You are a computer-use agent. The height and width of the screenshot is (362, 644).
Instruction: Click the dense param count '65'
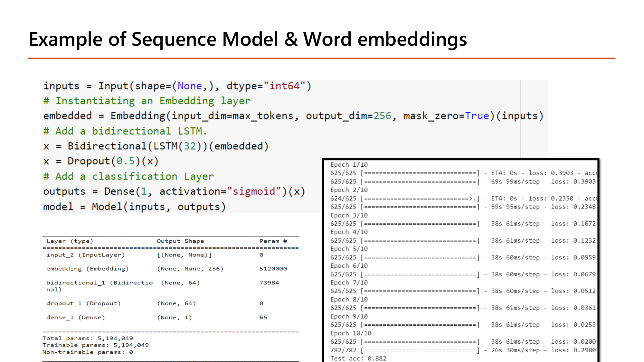(263, 317)
